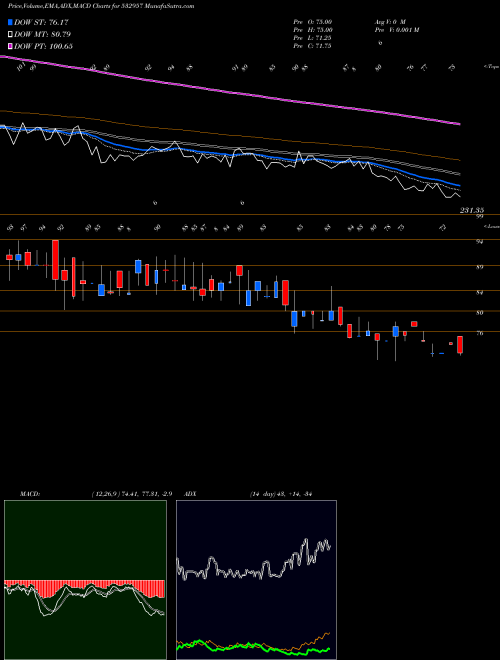The height and width of the screenshot is (660, 500).
Task: Click the 80 price axis label
Action: 479,313
